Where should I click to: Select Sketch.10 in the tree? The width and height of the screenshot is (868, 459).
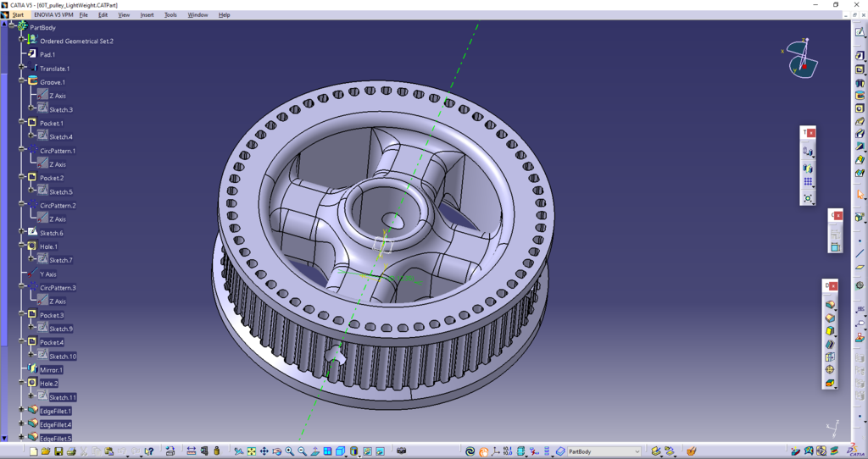coord(63,357)
